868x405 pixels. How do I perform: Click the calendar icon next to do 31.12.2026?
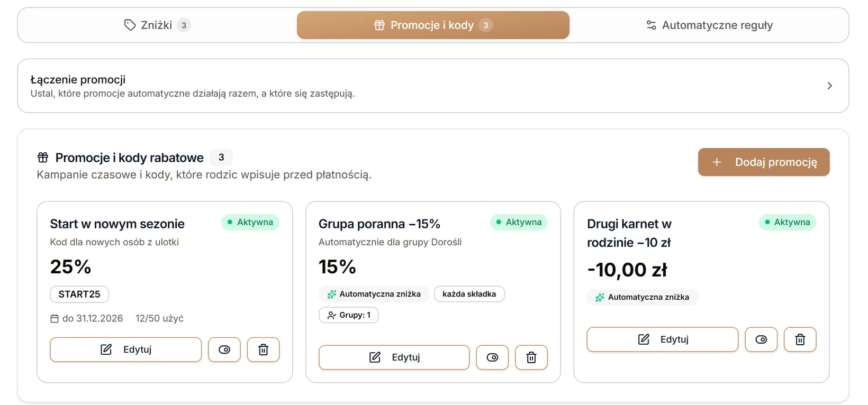(55, 318)
